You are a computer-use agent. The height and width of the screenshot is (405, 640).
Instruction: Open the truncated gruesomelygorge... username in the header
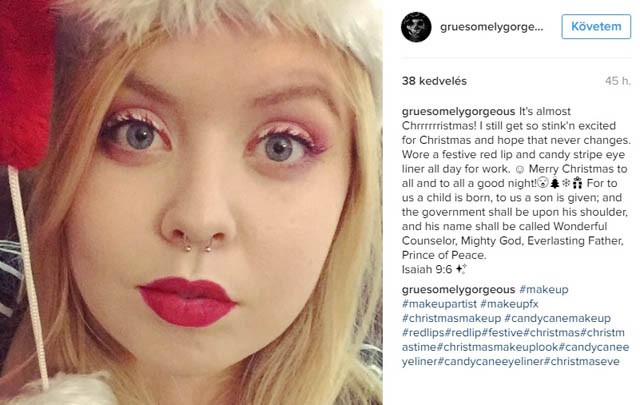491,27
